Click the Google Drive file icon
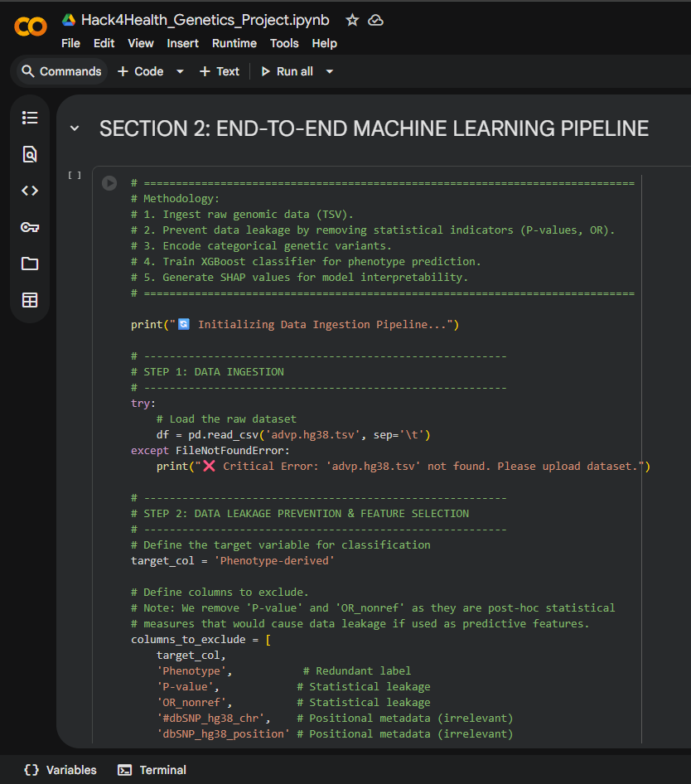The width and height of the screenshot is (691, 784). coord(69,20)
